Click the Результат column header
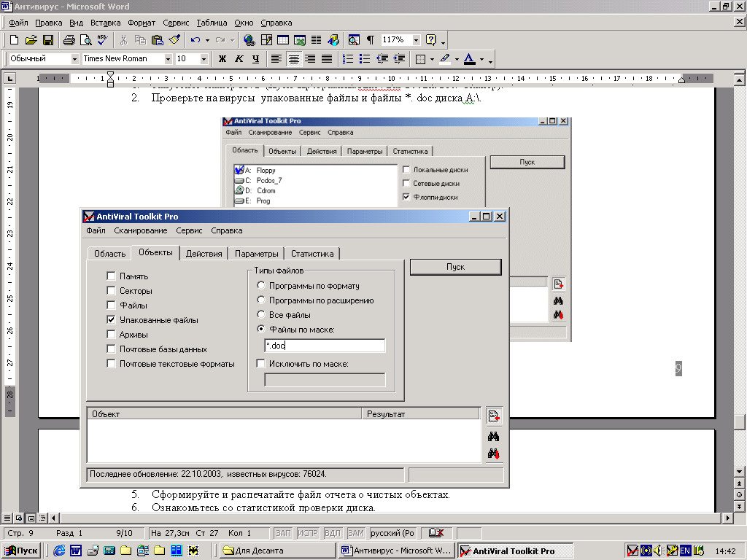 coord(421,414)
